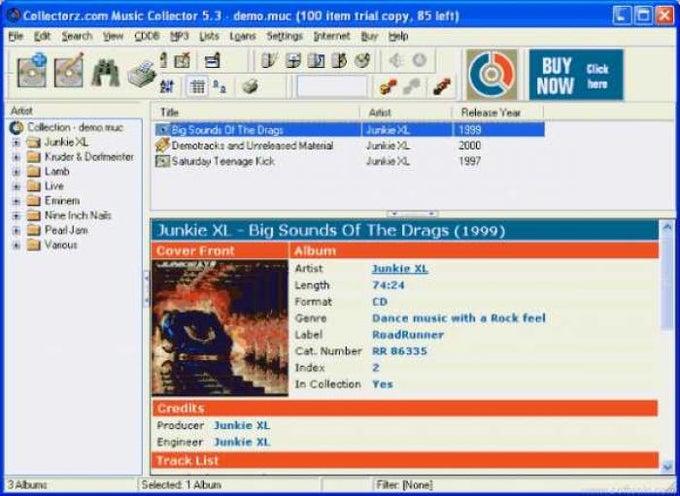Click the BUY NOW banner
This screenshot has width=680, height=496.
tap(576, 75)
